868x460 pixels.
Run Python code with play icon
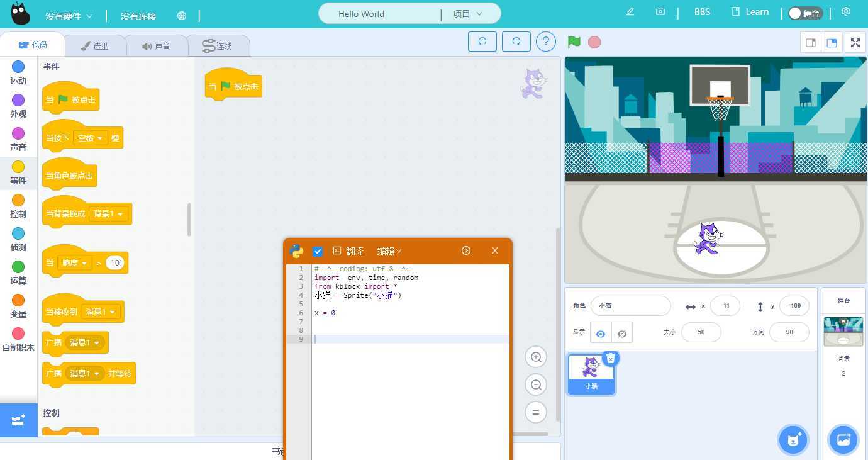coord(466,250)
